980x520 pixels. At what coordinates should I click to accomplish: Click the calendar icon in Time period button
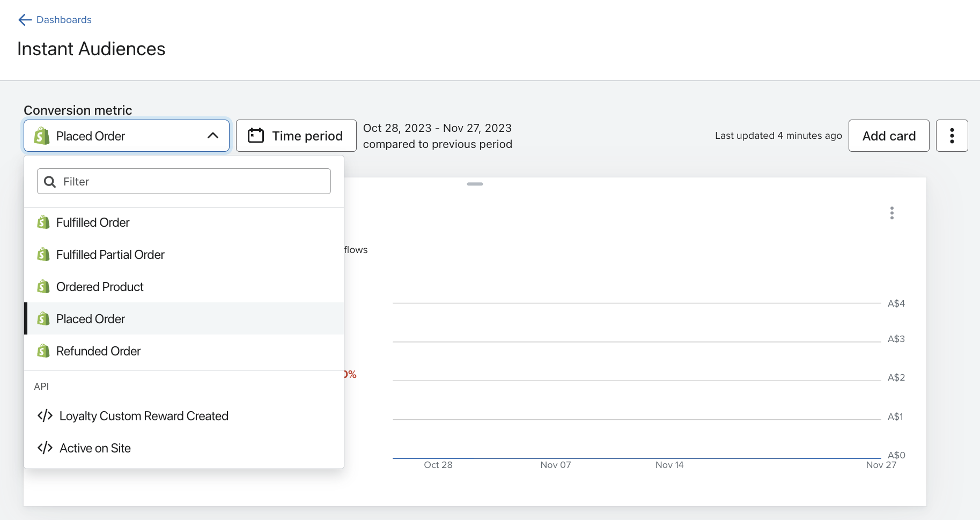[256, 136]
